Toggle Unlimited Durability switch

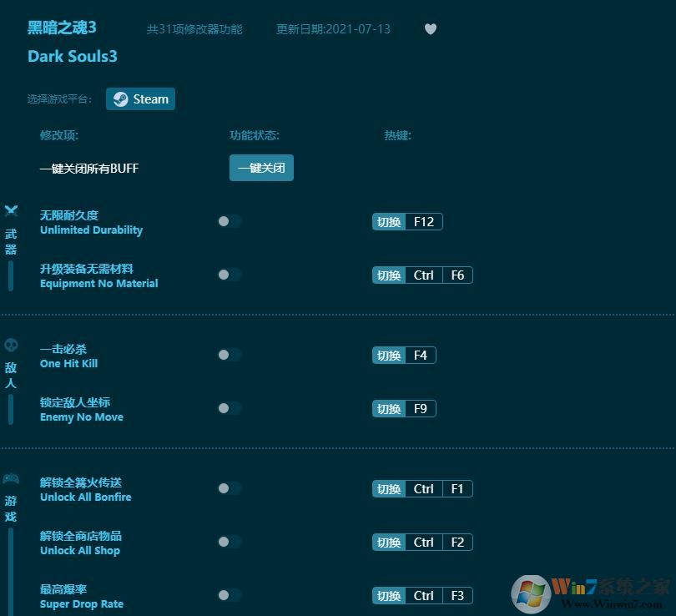tap(230, 221)
